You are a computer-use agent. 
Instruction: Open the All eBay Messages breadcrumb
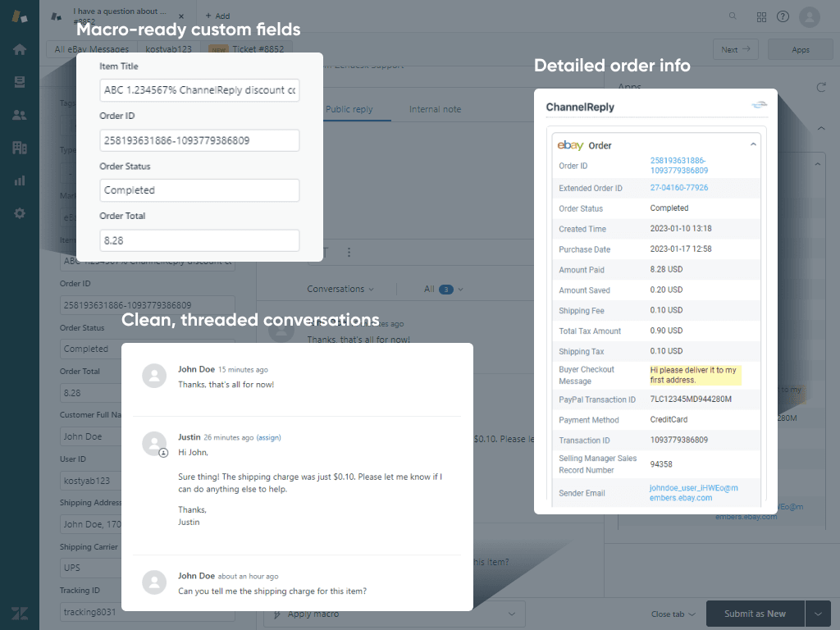click(92, 49)
